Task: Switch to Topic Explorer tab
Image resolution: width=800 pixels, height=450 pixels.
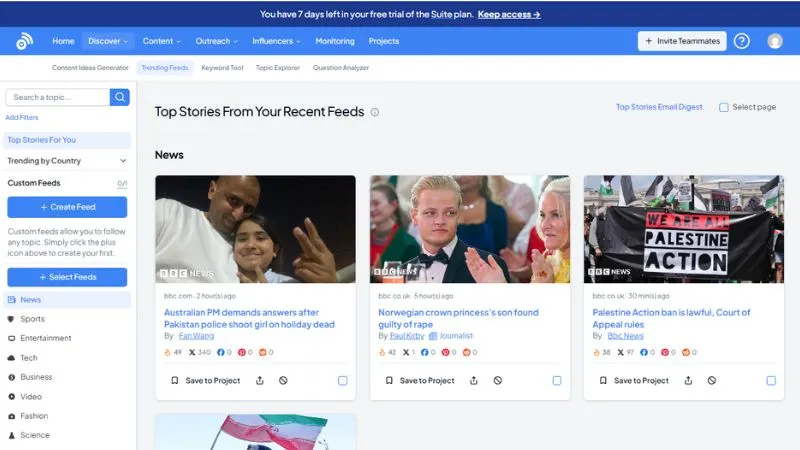Action: click(278, 67)
